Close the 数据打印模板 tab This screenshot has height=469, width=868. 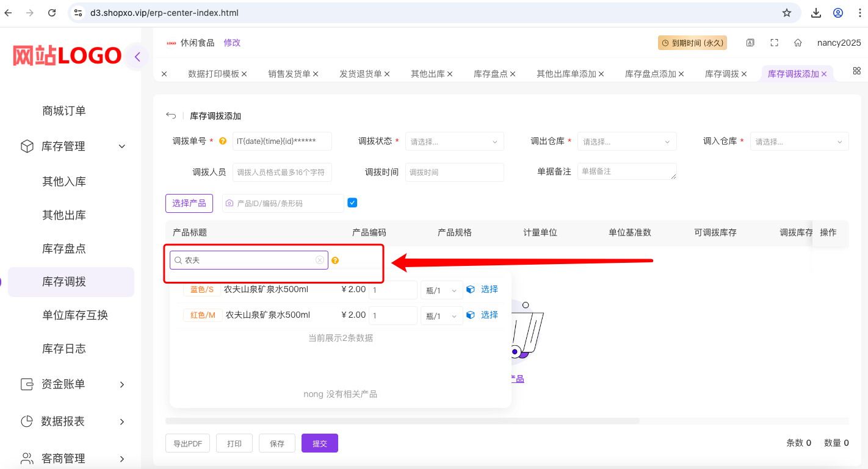(244, 74)
